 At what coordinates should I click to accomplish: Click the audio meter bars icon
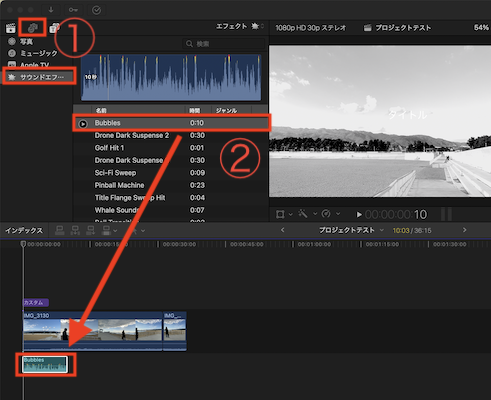[x=446, y=214]
